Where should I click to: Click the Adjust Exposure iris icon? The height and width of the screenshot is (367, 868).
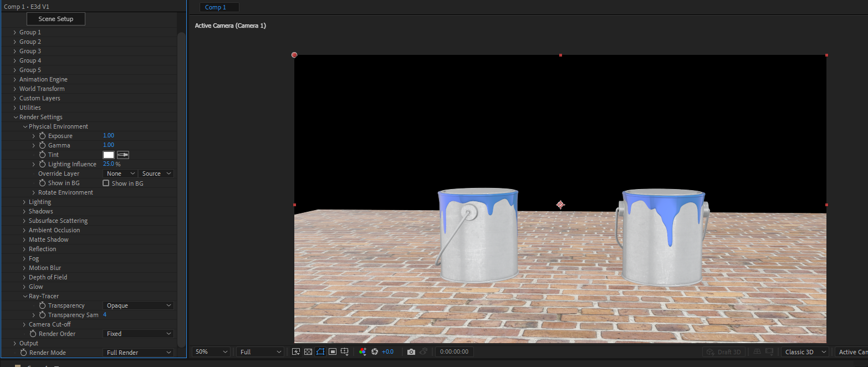click(375, 351)
